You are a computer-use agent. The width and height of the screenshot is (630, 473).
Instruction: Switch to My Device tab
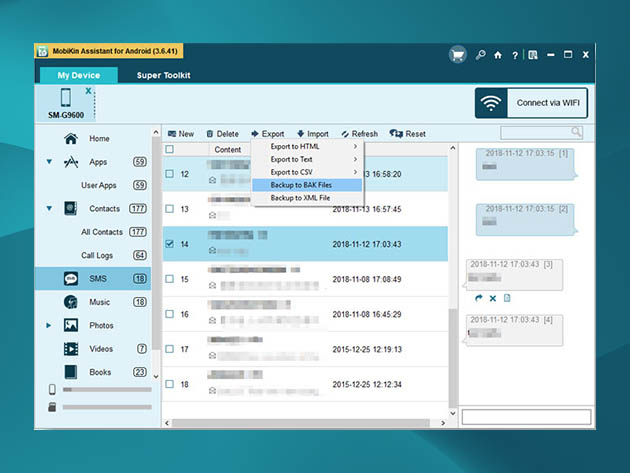pyautogui.click(x=79, y=75)
